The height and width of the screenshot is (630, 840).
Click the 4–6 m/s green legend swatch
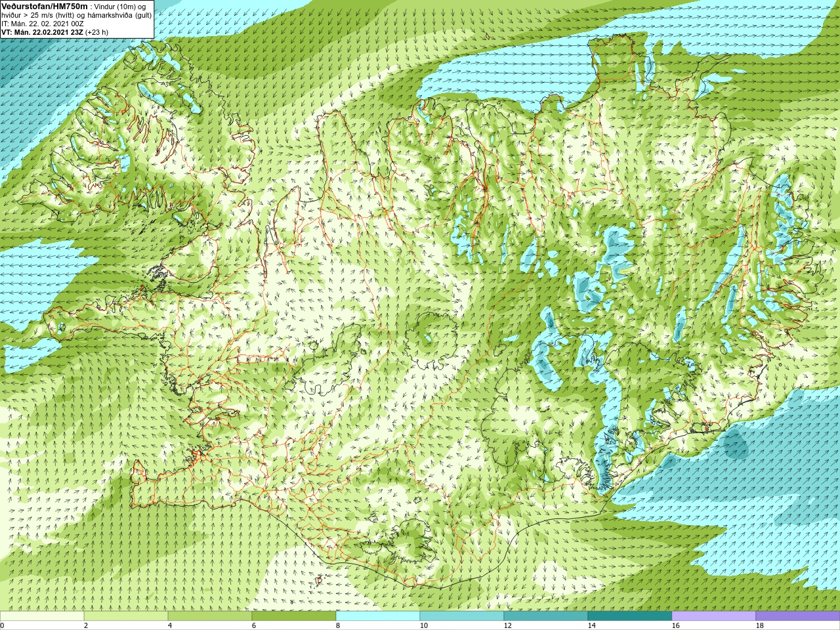[x=210, y=616]
